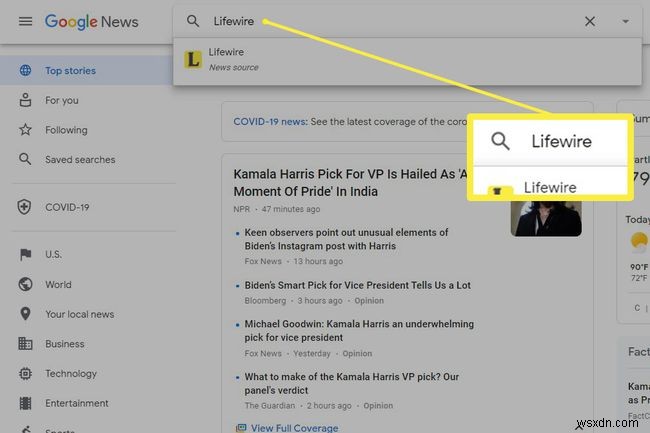Open the World news section
The width and height of the screenshot is (650, 433).
point(58,285)
